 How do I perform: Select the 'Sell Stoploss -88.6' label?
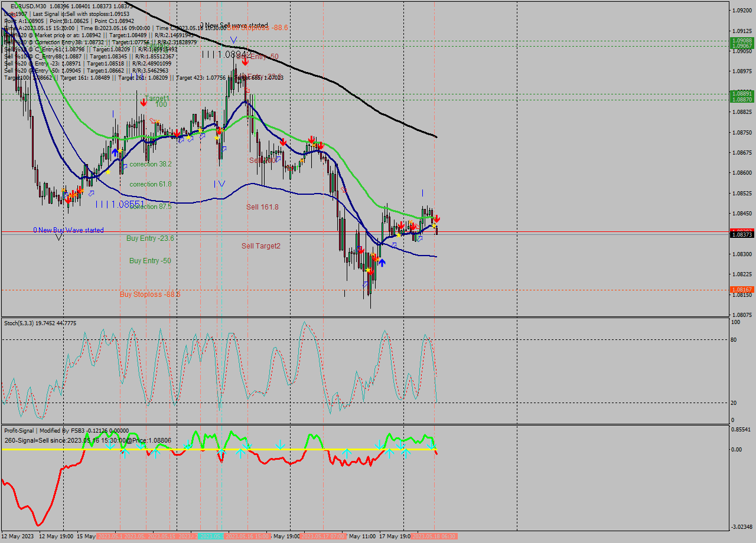coord(258,28)
